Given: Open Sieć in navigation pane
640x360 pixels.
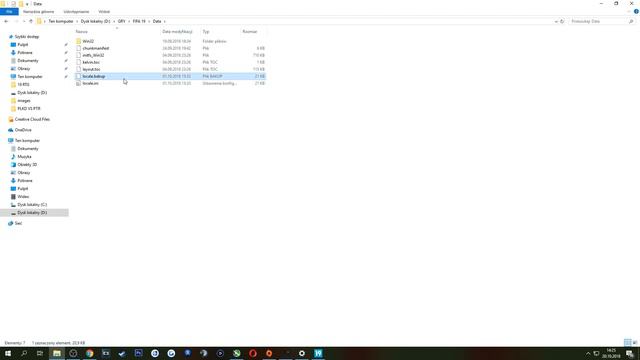Looking at the screenshot, I should tap(18, 223).
